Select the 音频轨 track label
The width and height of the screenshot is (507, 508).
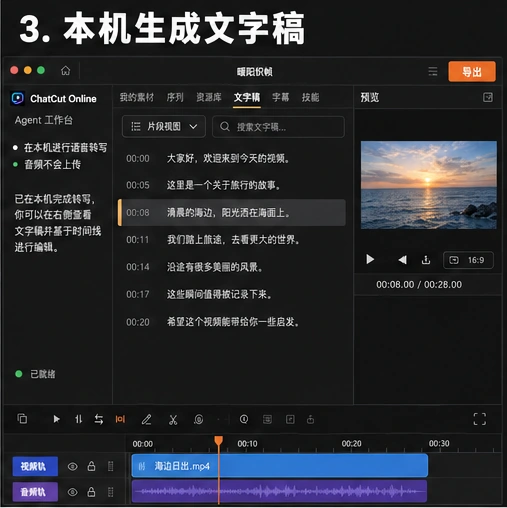[x=35, y=492]
